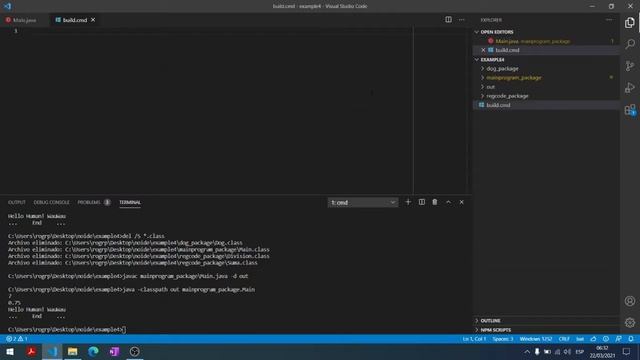Kill the terminal with trash icon

(435, 202)
